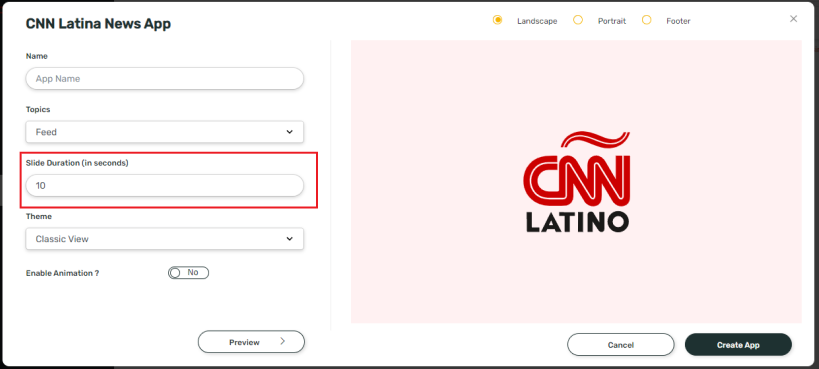
Task: Click the Slide Duration field showing 10
Action: [x=165, y=186]
